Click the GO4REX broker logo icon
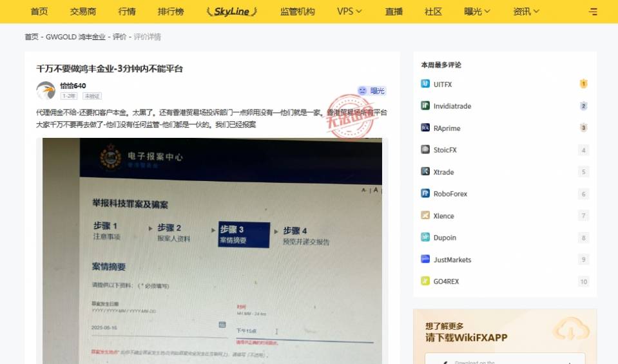This screenshot has height=364, width=618. tap(425, 281)
